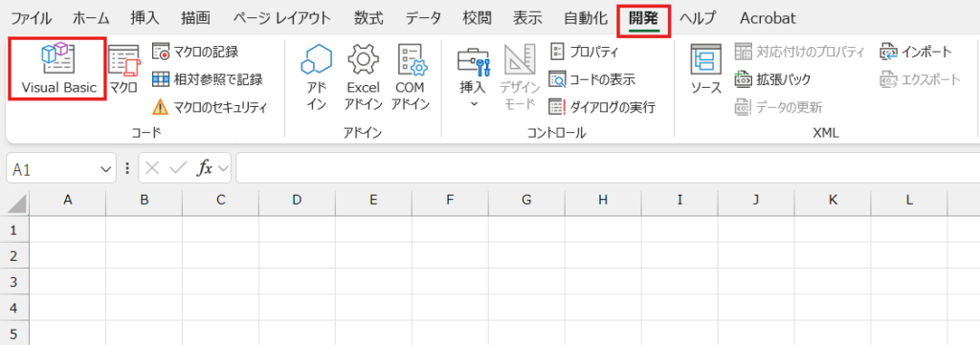Open the マクロ (Macros) list
This screenshot has width=980, height=345.
123,69
